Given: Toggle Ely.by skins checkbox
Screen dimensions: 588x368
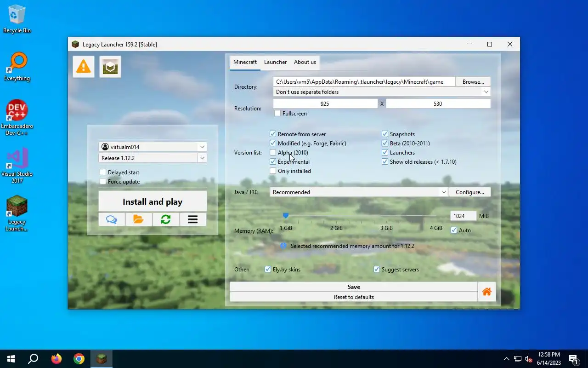Looking at the screenshot, I should coord(268,269).
